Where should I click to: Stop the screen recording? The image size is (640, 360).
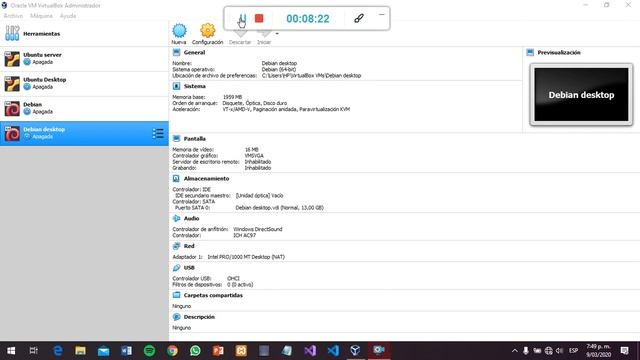(x=259, y=18)
